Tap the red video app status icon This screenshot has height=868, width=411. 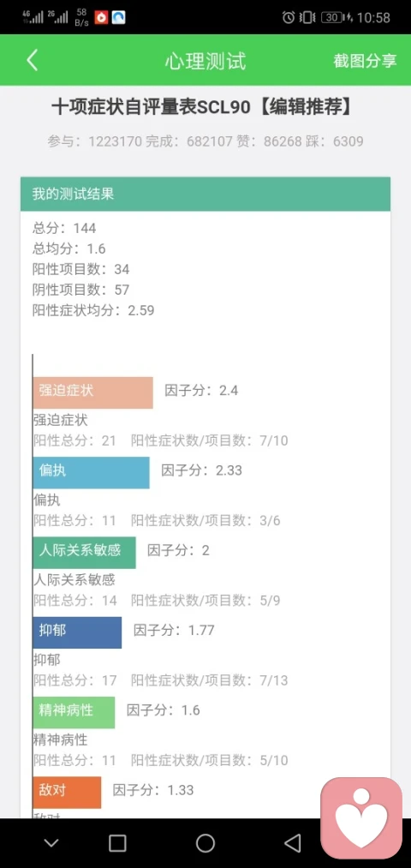click(101, 18)
